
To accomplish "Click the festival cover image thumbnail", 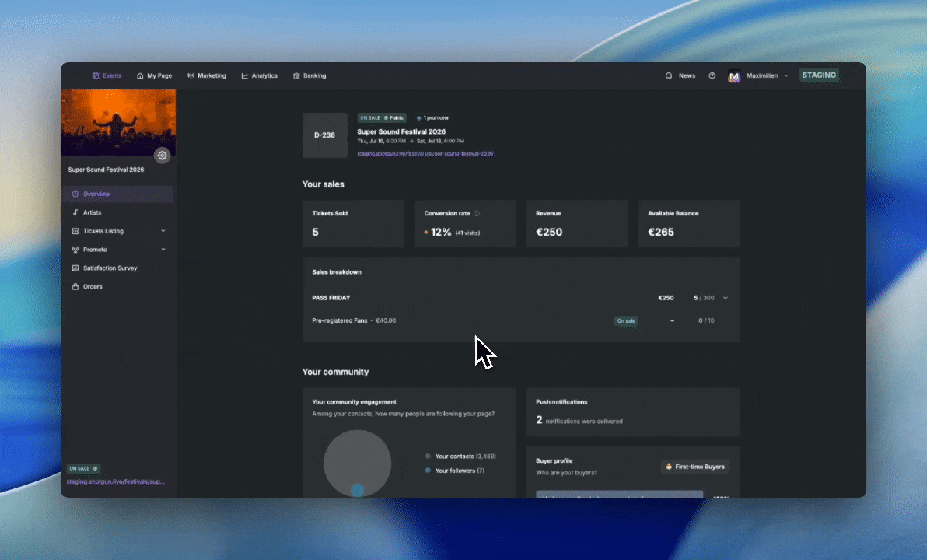I will coord(118,122).
